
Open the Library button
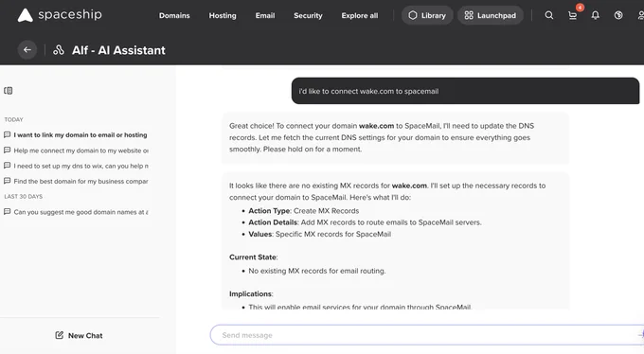coord(427,15)
